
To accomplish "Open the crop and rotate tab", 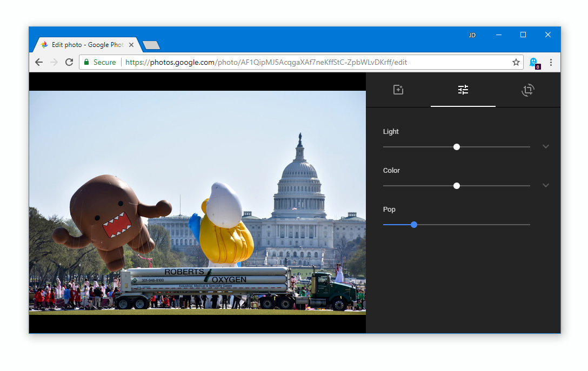I will tap(527, 90).
